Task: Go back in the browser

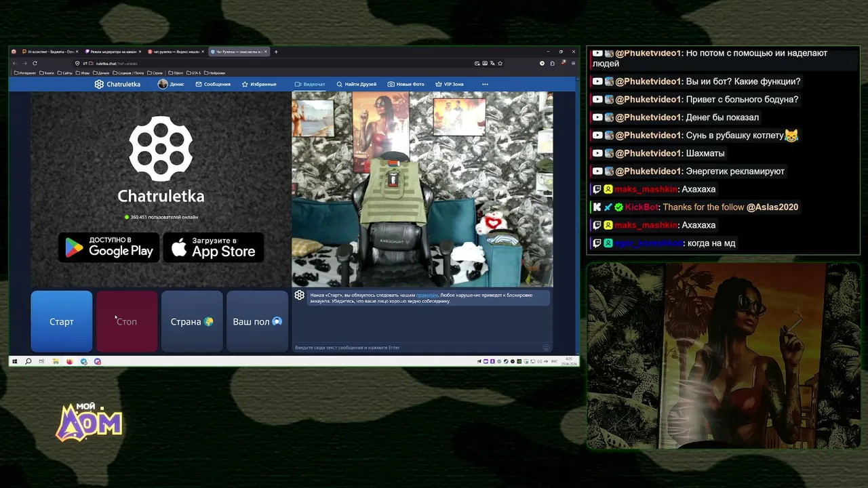Action: (x=16, y=63)
